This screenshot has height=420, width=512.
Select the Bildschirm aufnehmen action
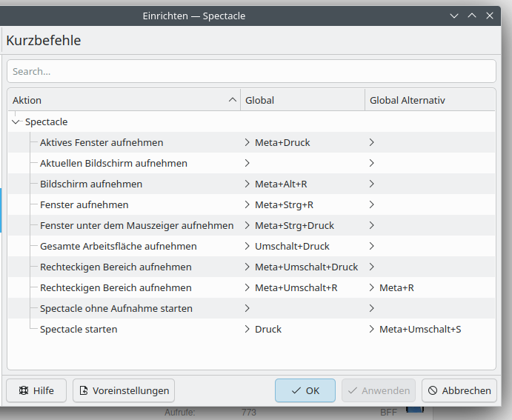[x=91, y=184]
